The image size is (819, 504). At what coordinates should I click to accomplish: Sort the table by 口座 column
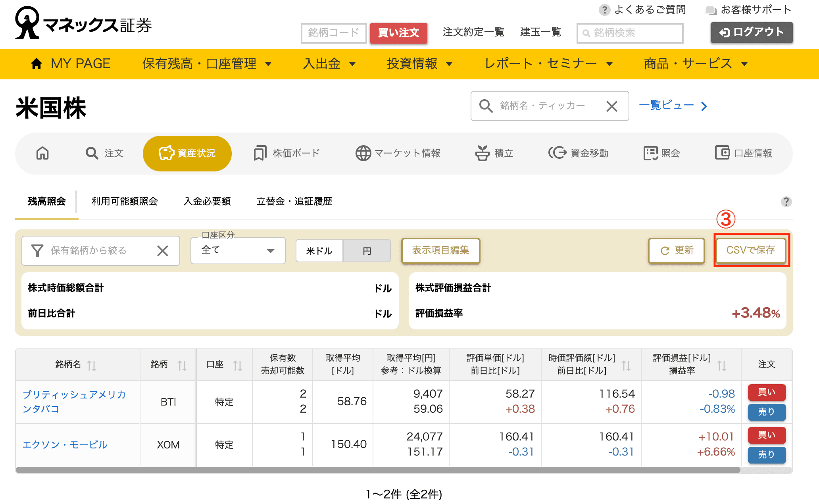tap(238, 365)
